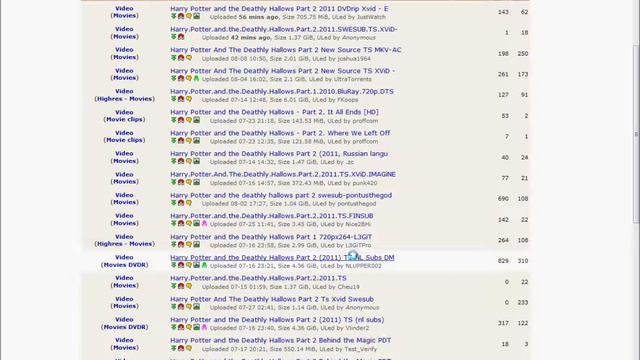The image size is (640, 360).
Task: Open comments icon for swesub-pontusthegod torrent
Action: (x=189, y=203)
